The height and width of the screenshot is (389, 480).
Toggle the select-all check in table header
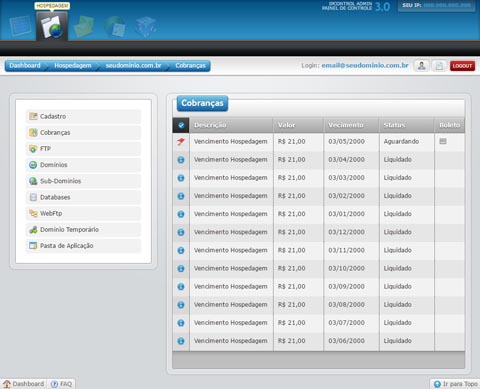181,125
